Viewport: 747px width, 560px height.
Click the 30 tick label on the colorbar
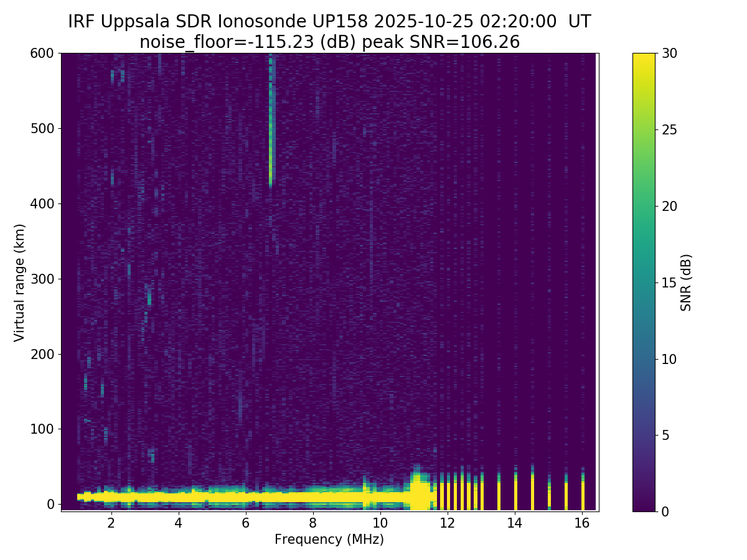tap(669, 54)
